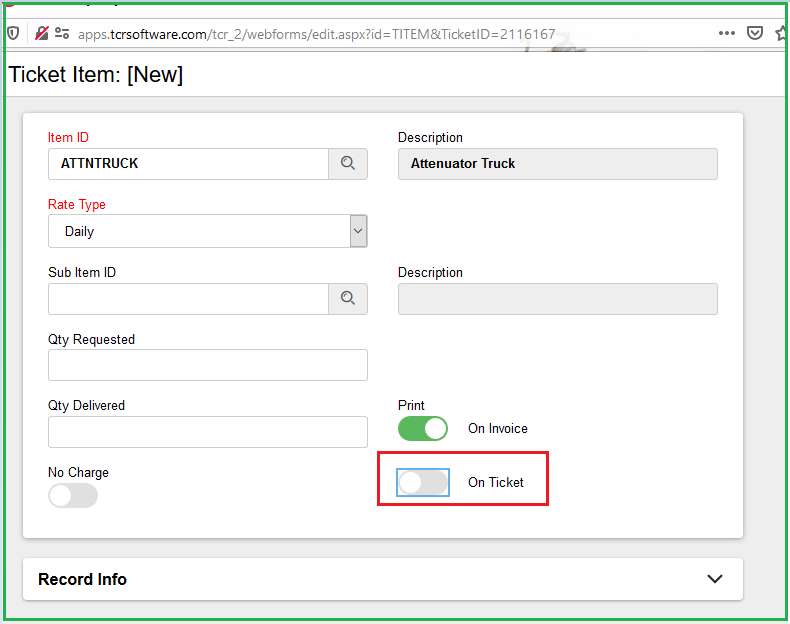
Task: Open the Rate Type dropdown showing Daily
Action: point(207,231)
